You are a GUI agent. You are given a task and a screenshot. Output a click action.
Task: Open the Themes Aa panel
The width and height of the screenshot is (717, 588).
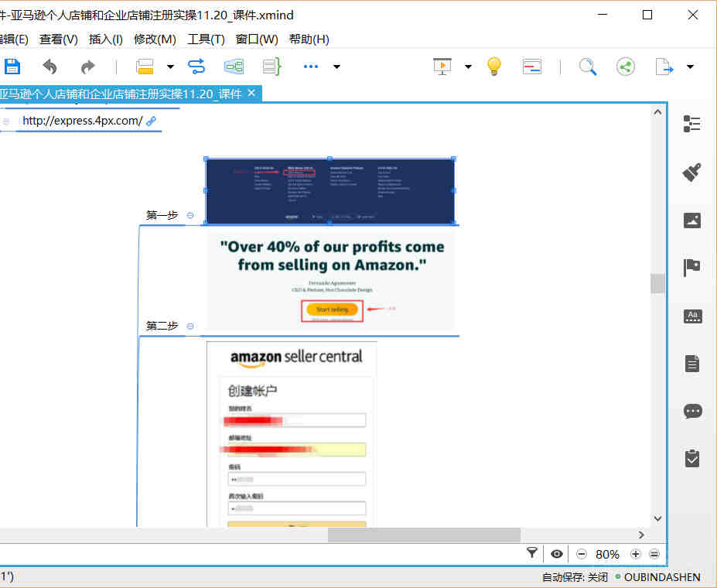pyautogui.click(x=692, y=316)
